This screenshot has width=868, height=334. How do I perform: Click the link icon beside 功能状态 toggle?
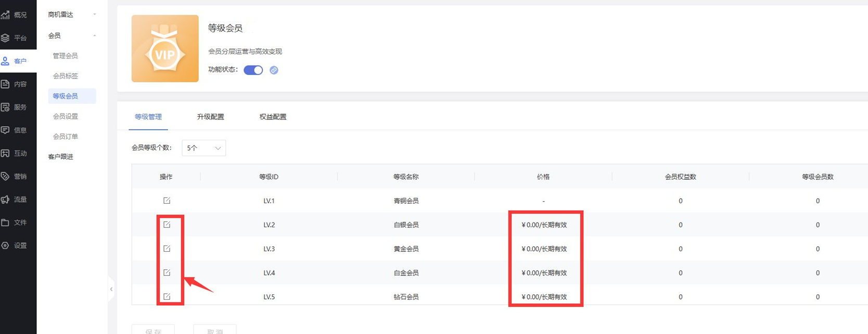(274, 70)
